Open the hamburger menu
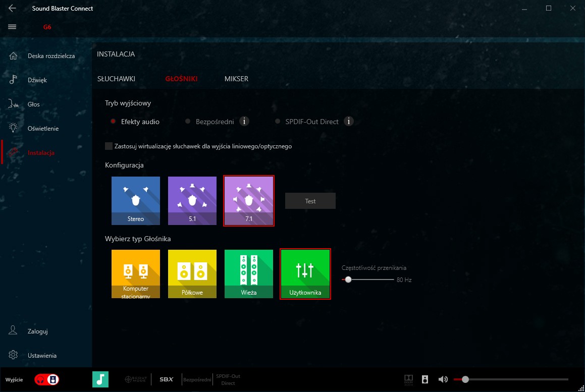The width and height of the screenshot is (585, 392). pyautogui.click(x=12, y=27)
